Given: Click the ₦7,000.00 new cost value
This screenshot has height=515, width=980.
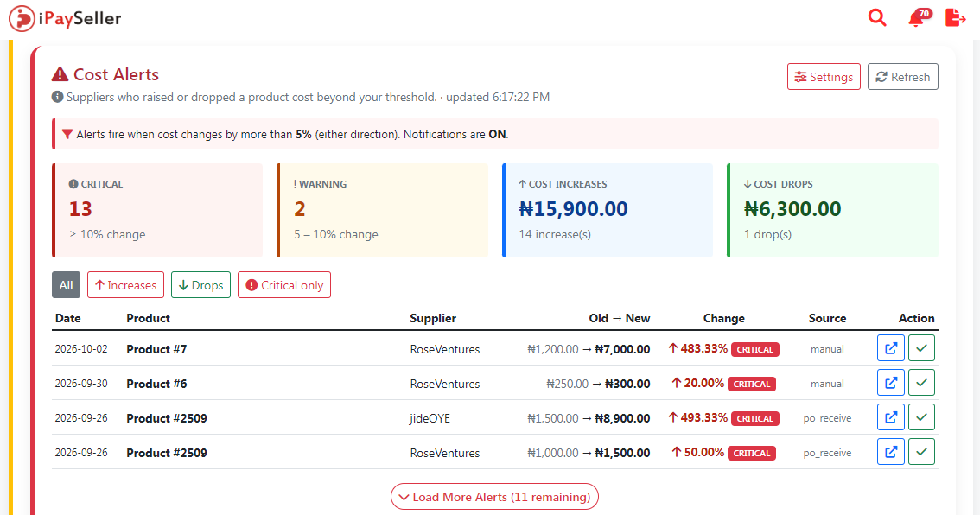Looking at the screenshot, I should click(x=622, y=349).
